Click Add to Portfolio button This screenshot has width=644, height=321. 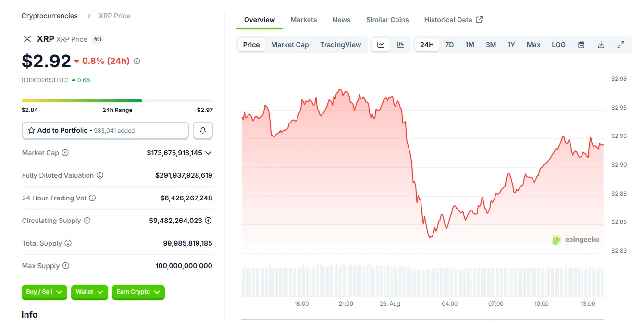pos(105,130)
